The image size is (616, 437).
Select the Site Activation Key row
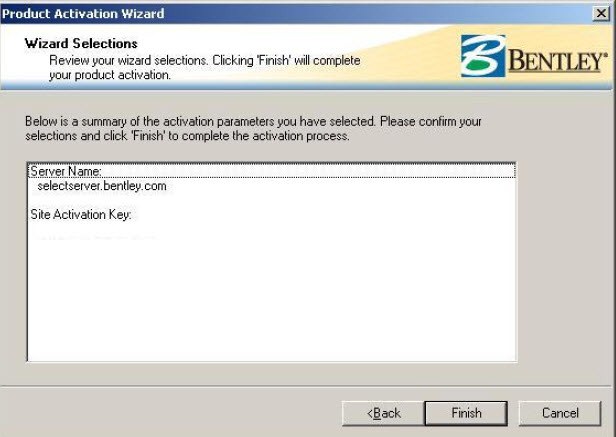(81, 215)
